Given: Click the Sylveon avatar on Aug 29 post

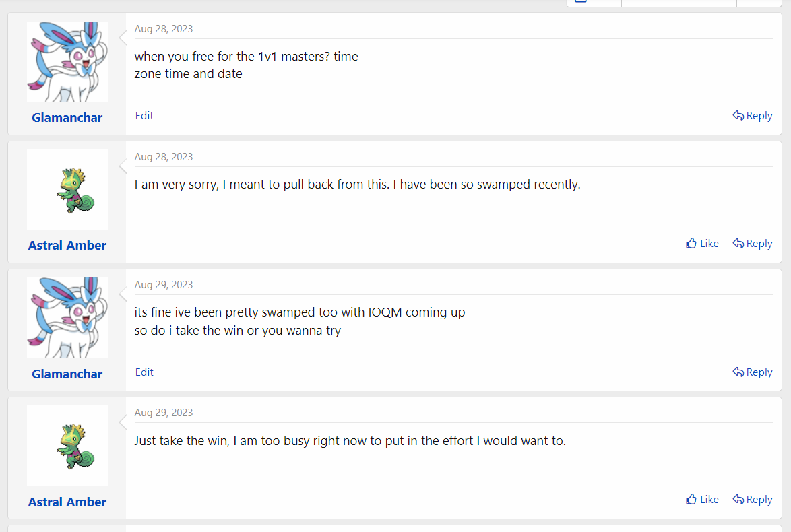Looking at the screenshot, I should tap(67, 318).
